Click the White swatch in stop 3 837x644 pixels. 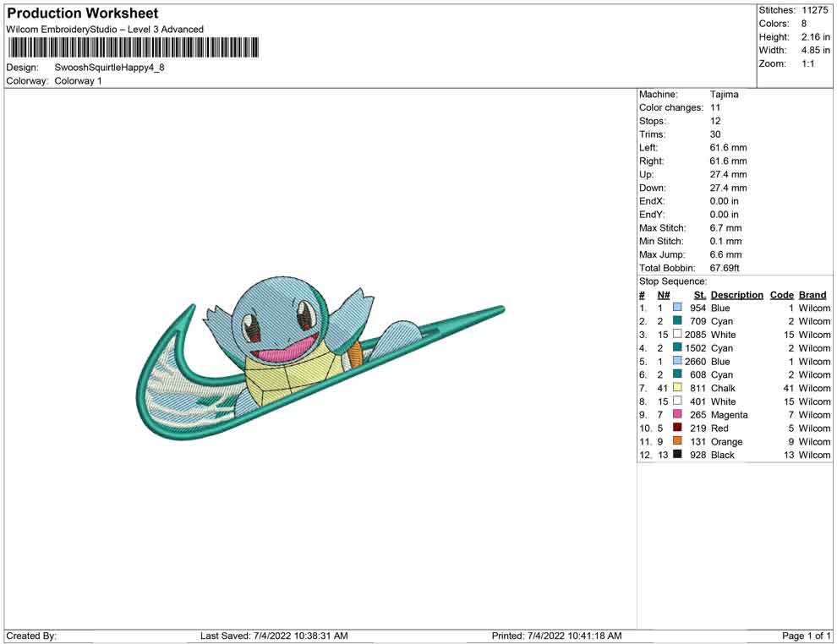click(677, 334)
